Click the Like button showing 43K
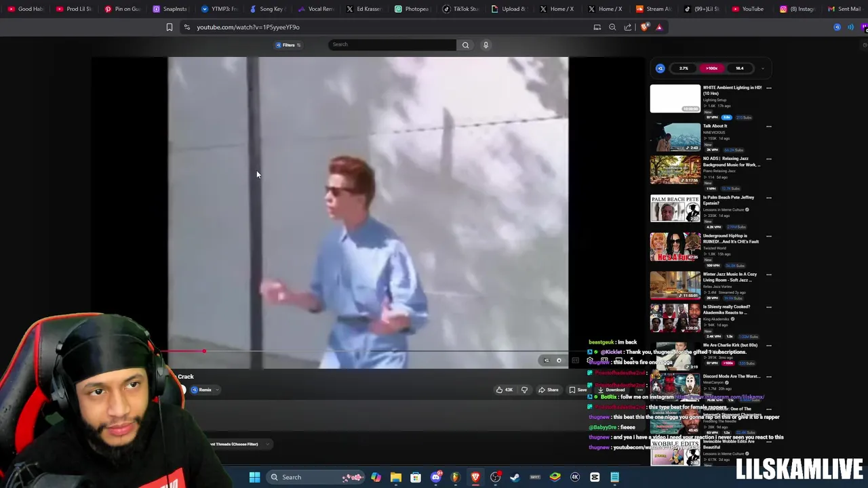The width and height of the screenshot is (868, 488). point(505,390)
